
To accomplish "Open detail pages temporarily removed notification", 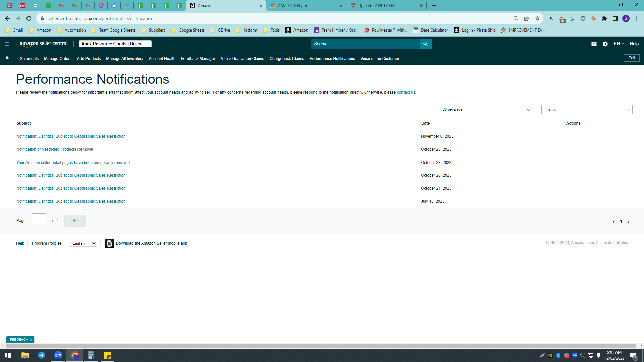I will pyautogui.click(x=73, y=163).
